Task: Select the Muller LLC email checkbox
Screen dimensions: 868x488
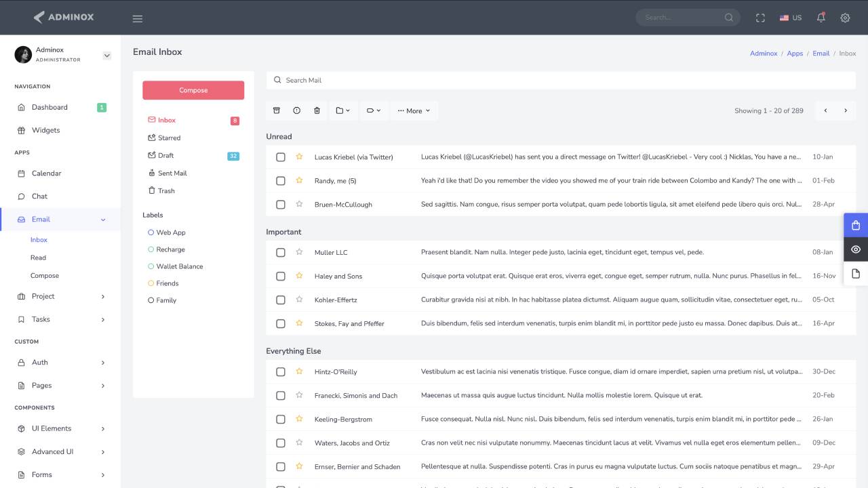Action: [281, 253]
